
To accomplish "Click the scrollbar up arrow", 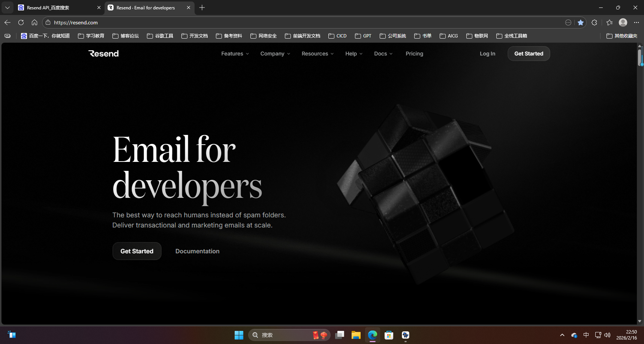I will click(640, 46).
